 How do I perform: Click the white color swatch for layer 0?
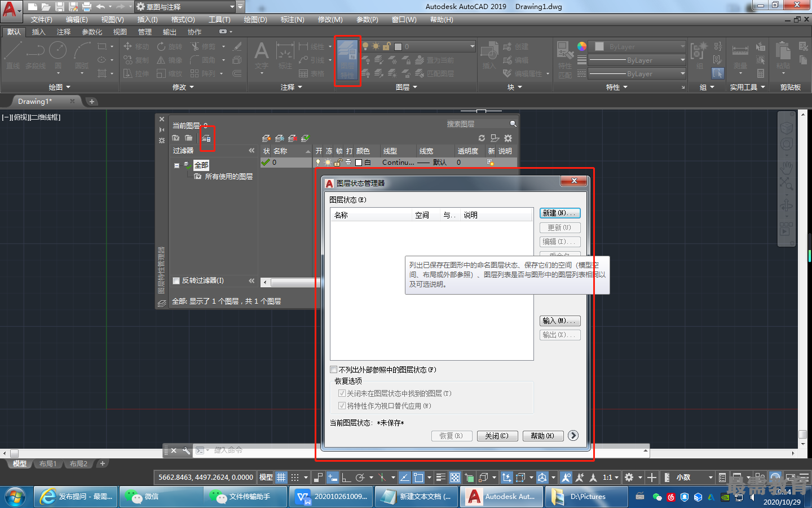pyautogui.click(x=359, y=163)
